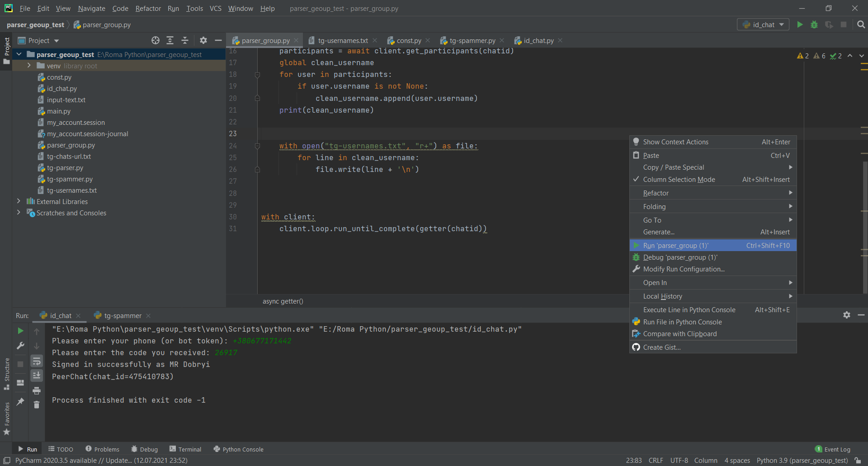The height and width of the screenshot is (466, 868).
Task: Jump to previous highlighted error arrow
Action: click(850, 56)
